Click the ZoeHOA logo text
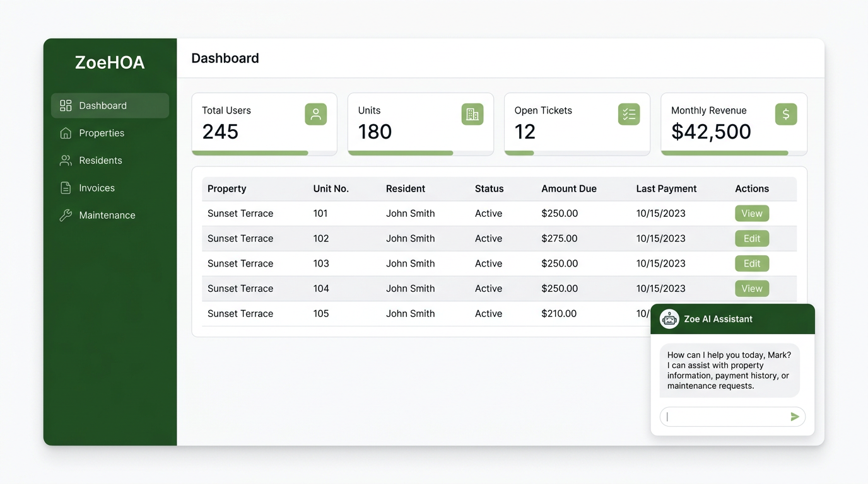Viewport: 868px width, 484px height. [x=110, y=62]
